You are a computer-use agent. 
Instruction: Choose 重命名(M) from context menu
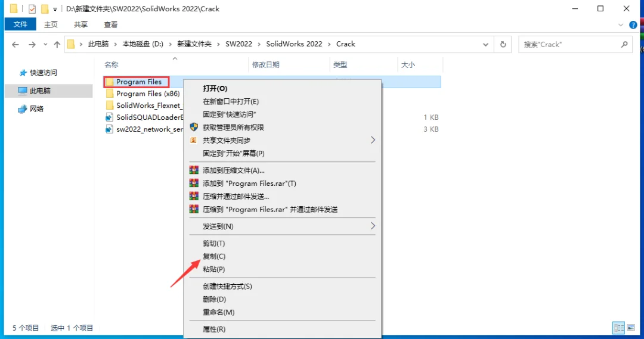tap(282, 312)
